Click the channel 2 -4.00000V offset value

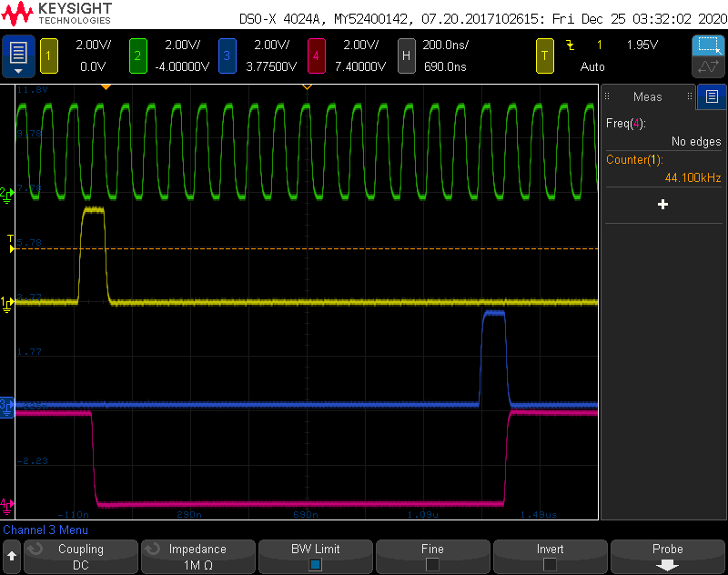point(182,66)
